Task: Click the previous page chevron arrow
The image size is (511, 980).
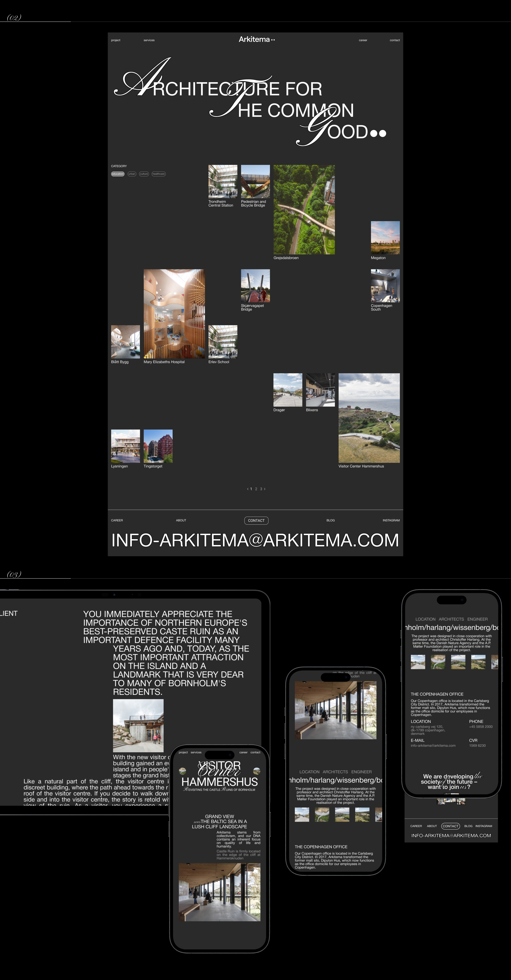Action: [x=247, y=489]
